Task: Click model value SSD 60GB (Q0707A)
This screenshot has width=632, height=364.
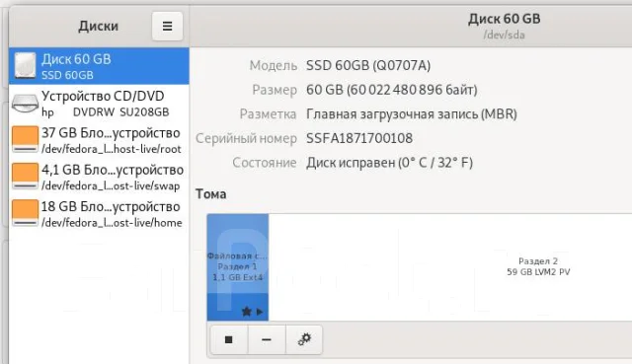Action: [368, 65]
